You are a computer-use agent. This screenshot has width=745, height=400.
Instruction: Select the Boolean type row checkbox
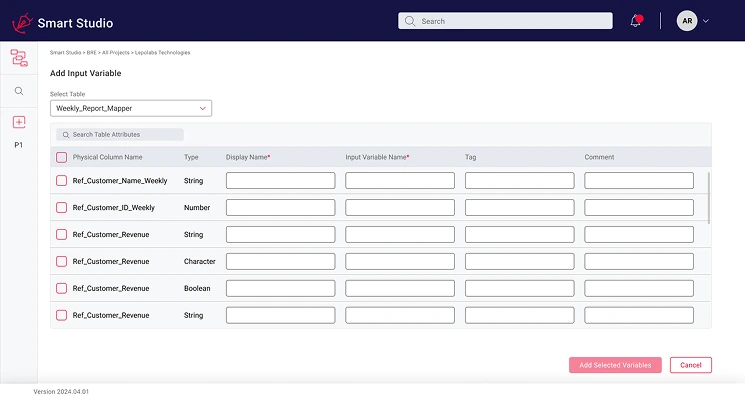coord(62,288)
